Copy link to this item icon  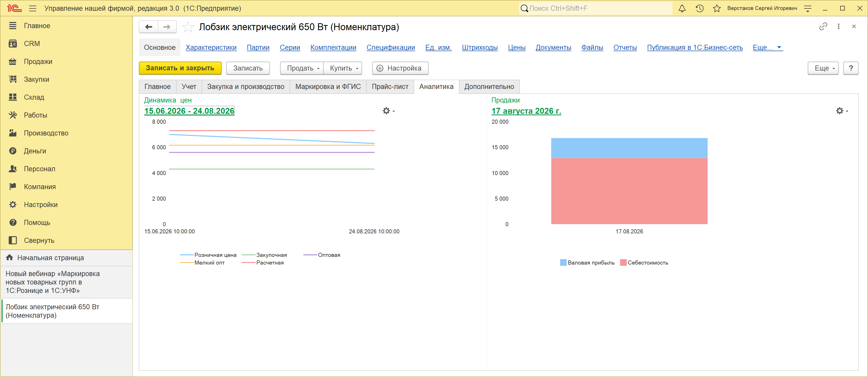[823, 26]
